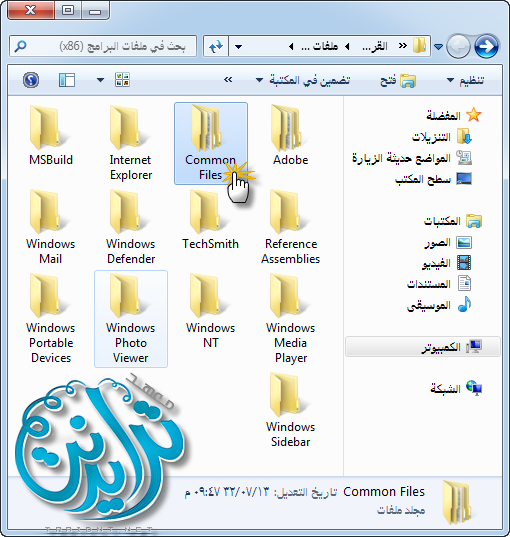This screenshot has height=537, width=510.
Task: Click the فتح (Open) toolbar button
Action: [398, 81]
